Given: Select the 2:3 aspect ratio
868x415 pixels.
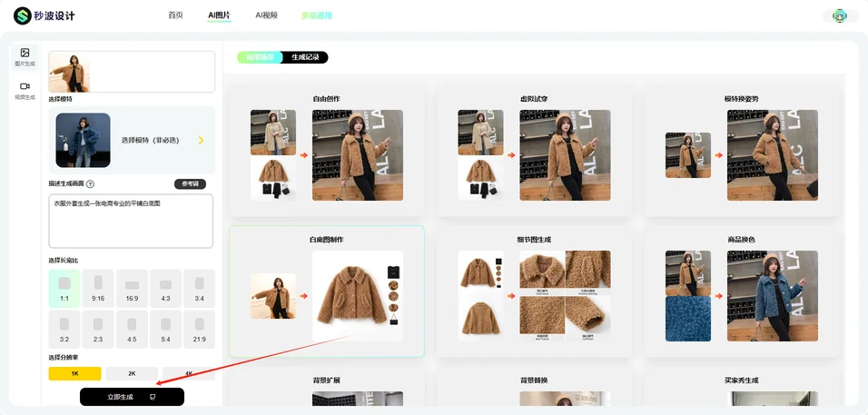Looking at the screenshot, I should [98, 330].
